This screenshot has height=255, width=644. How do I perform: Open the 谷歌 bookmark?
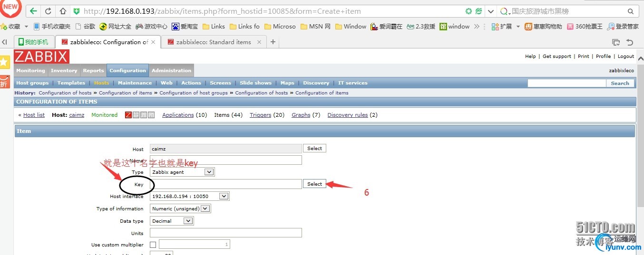click(86, 27)
